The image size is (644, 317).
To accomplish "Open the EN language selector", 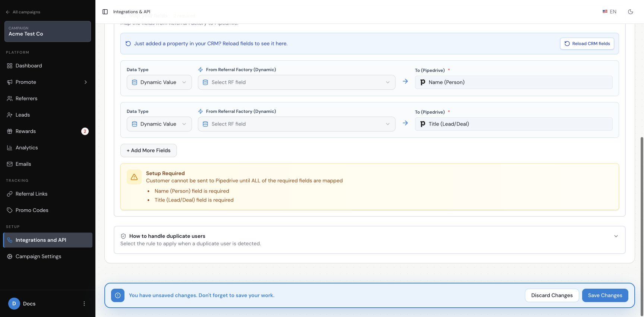I will tap(609, 12).
